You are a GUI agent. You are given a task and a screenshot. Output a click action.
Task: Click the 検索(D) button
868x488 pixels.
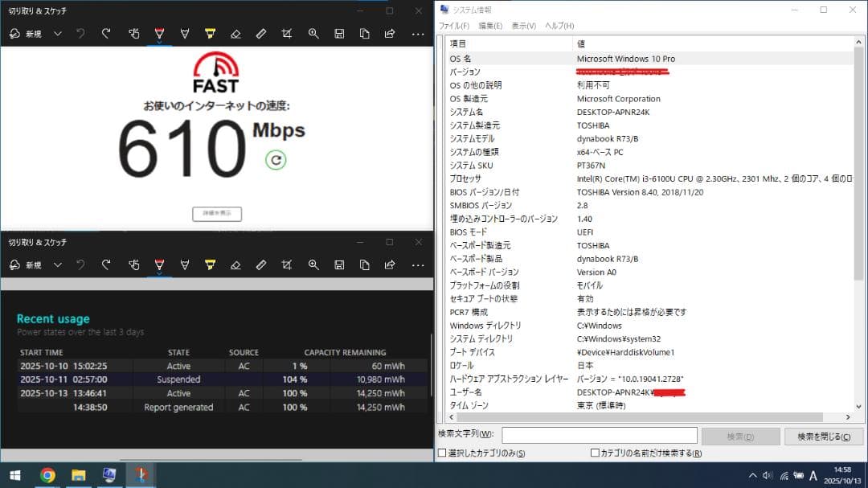click(741, 437)
